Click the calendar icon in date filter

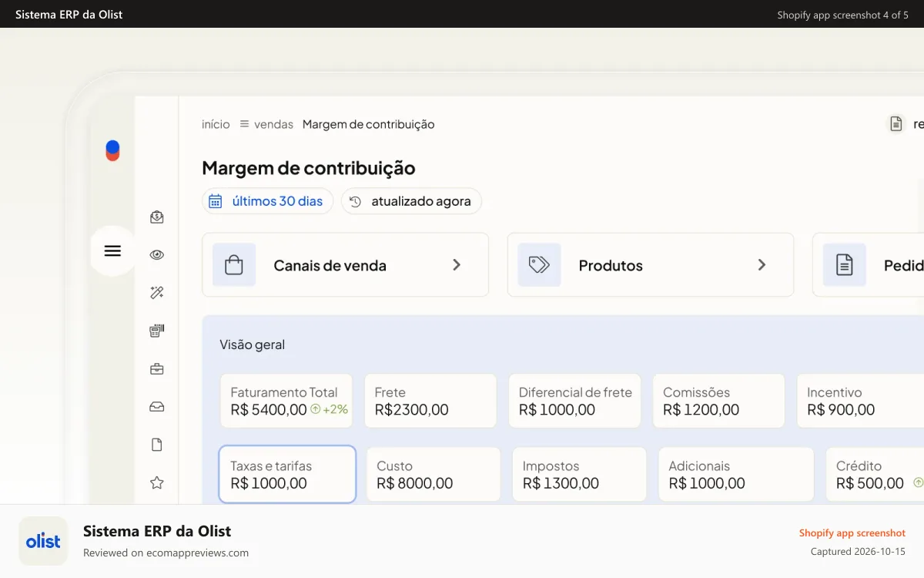(216, 201)
